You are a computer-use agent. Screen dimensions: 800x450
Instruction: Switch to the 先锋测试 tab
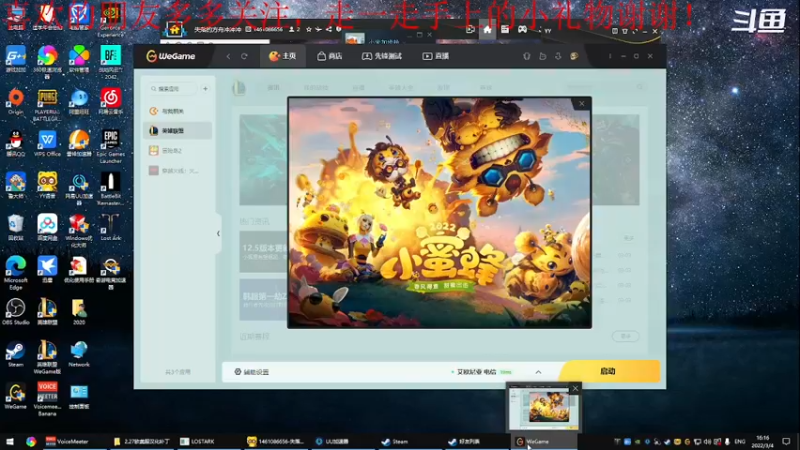click(382, 56)
